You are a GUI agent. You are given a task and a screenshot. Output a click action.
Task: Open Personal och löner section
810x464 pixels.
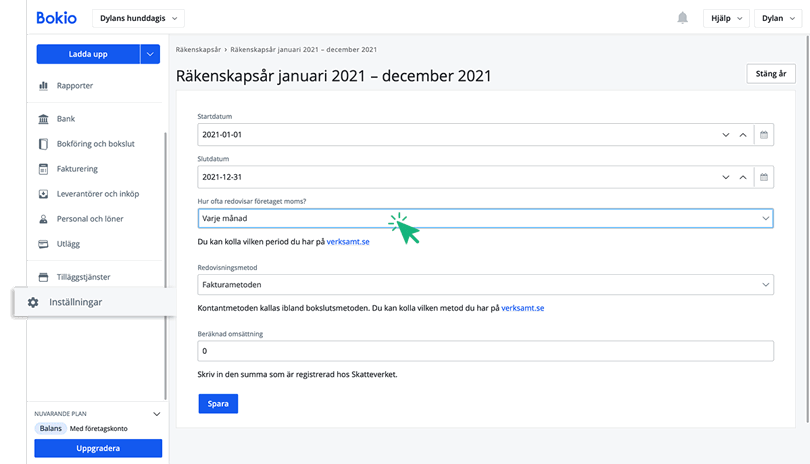click(90, 219)
